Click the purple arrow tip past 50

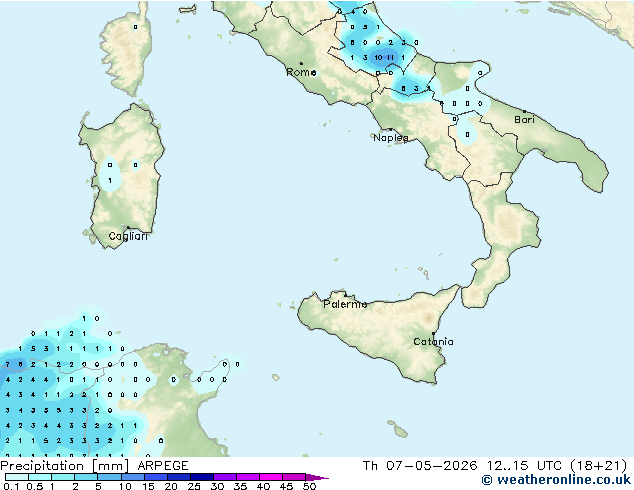317,477
